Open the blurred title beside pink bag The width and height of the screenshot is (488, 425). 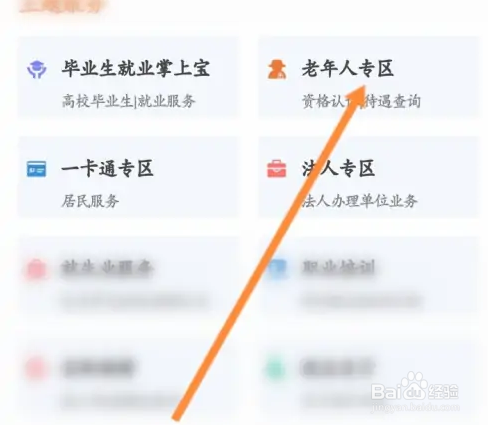[x=107, y=268]
